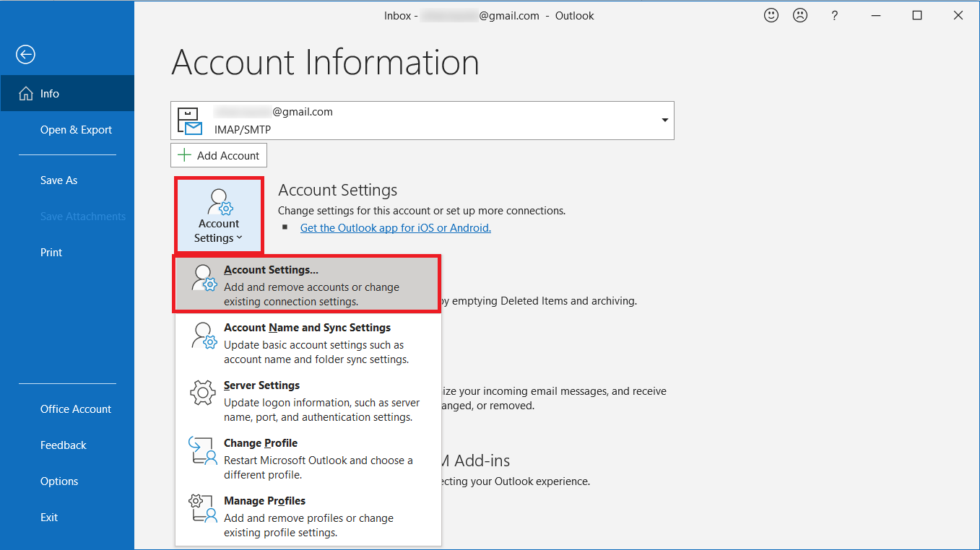Viewport: 980px width, 550px height.
Task: Follow the Get the Outlook app link
Action: 396,227
